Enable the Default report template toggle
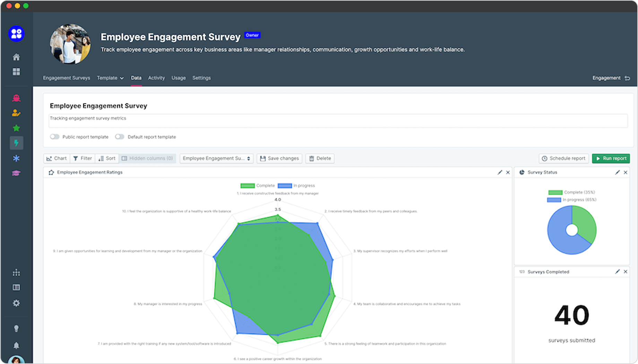The width and height of the screenshot is (638, 364). (x=120, y=137)
